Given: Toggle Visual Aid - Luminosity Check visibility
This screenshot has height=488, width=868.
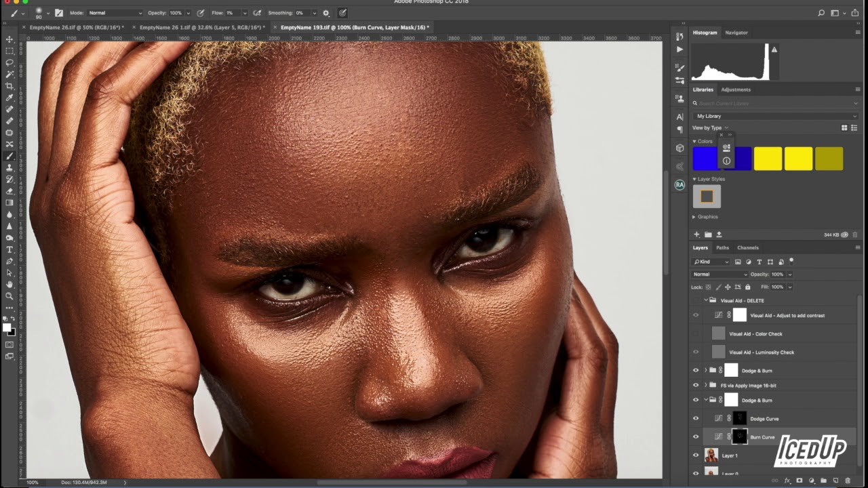Looking at the screenshot, I should pyautogui.click(x=695, y=352).
